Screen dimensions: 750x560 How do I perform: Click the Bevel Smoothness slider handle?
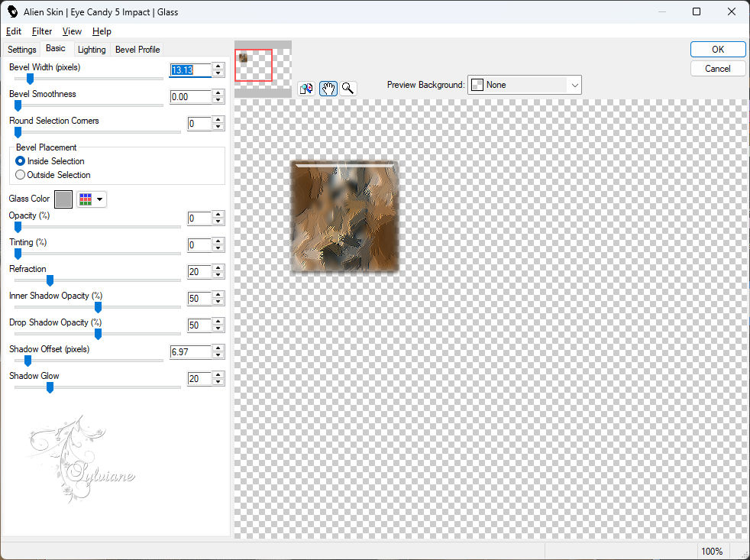(x=18, y=105)
